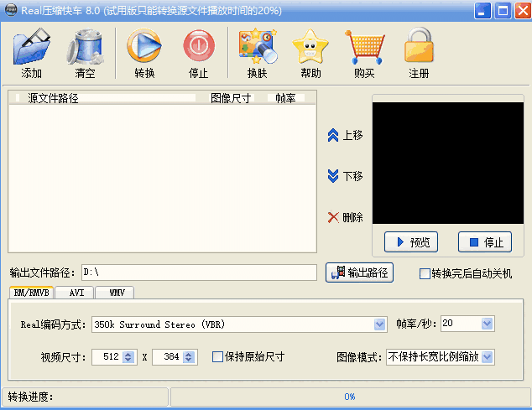Click the video height 384 stepper arrows

coord(188,356)
